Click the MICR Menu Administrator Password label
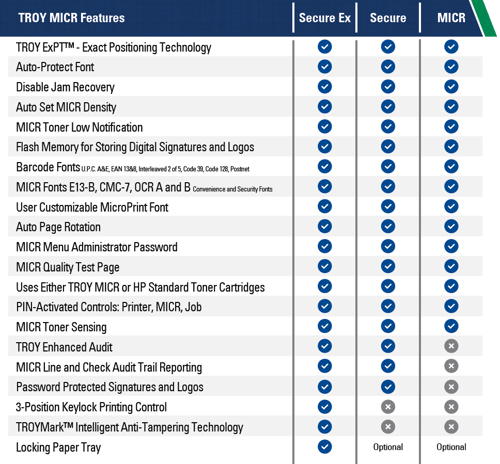The image size is (500, 464). [x=97, y=247]
